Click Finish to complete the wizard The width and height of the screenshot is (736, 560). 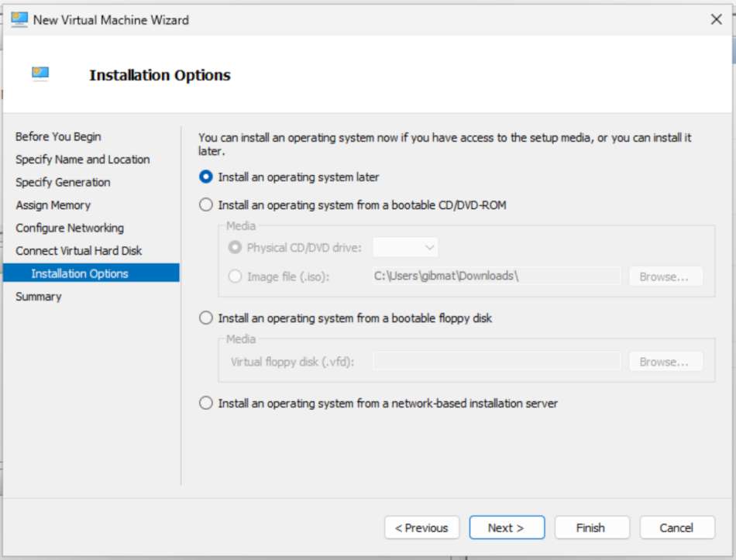point(591,527)
